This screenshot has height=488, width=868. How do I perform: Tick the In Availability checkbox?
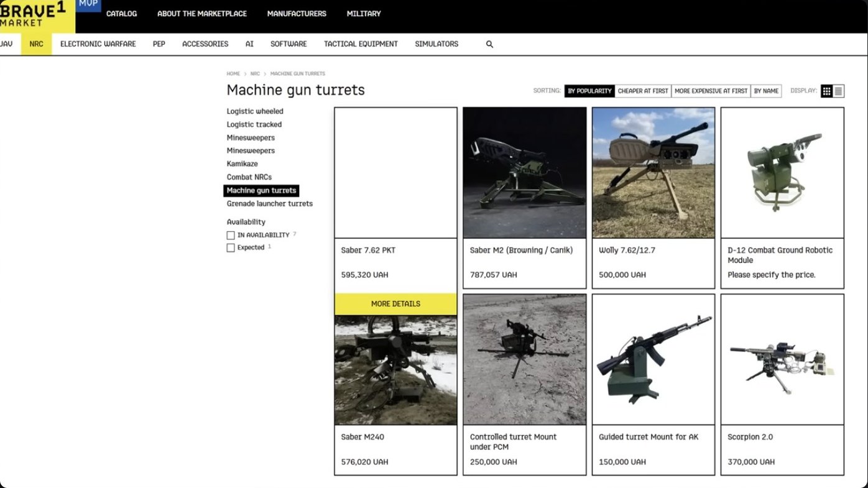[x=231, y=235]
